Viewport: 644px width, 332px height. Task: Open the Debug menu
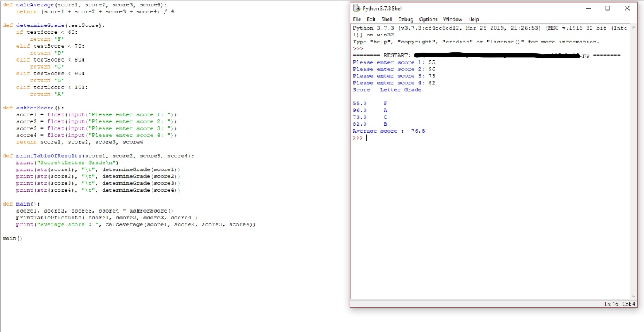[406, 19]
